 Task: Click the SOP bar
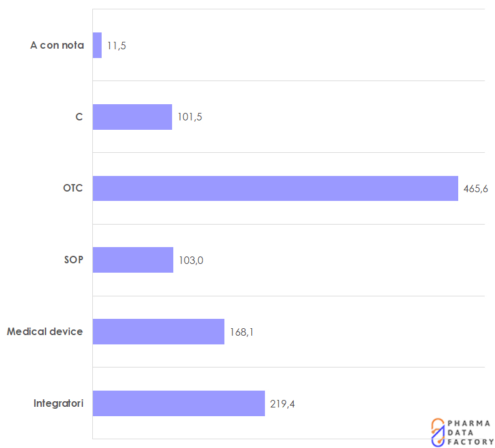133,260
